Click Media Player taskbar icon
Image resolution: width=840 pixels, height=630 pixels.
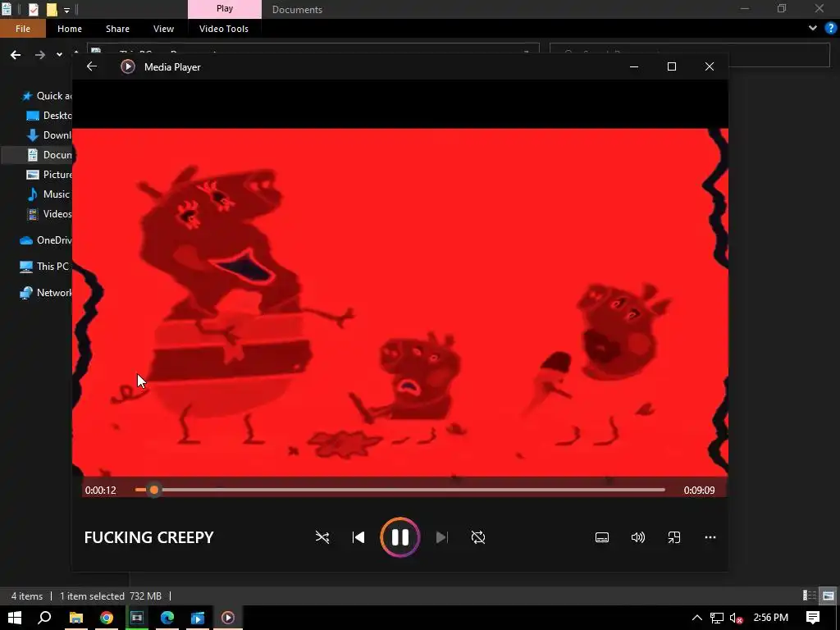[228, 618]
